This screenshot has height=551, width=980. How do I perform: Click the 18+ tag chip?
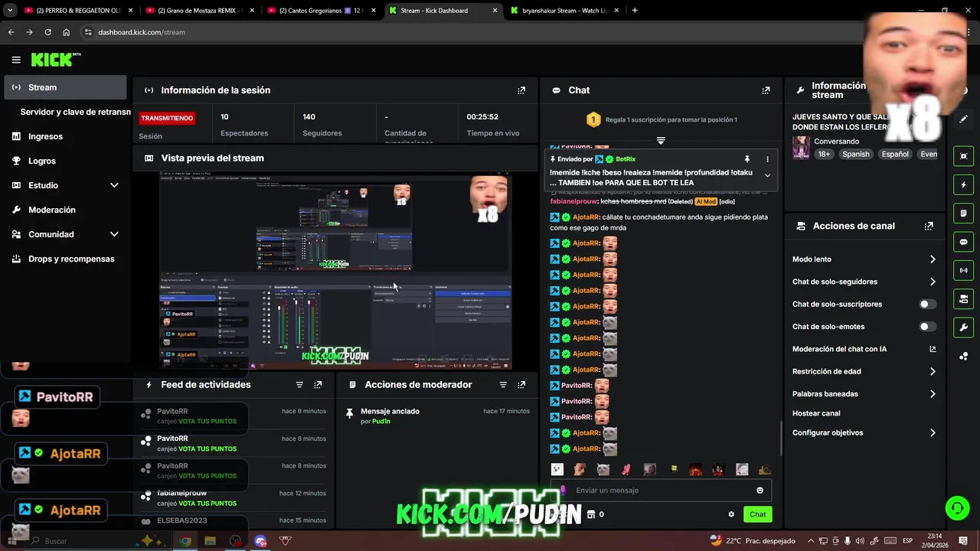click(x=824, y=154)
